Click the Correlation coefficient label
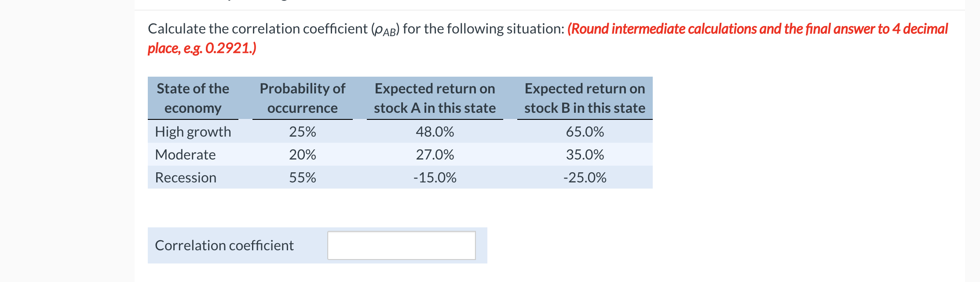980x282 pixels. click(224, 245)
